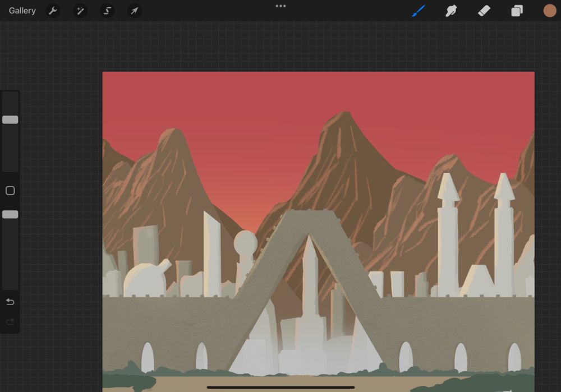Open the Adjustments magic wand menu

coord(80,11)
